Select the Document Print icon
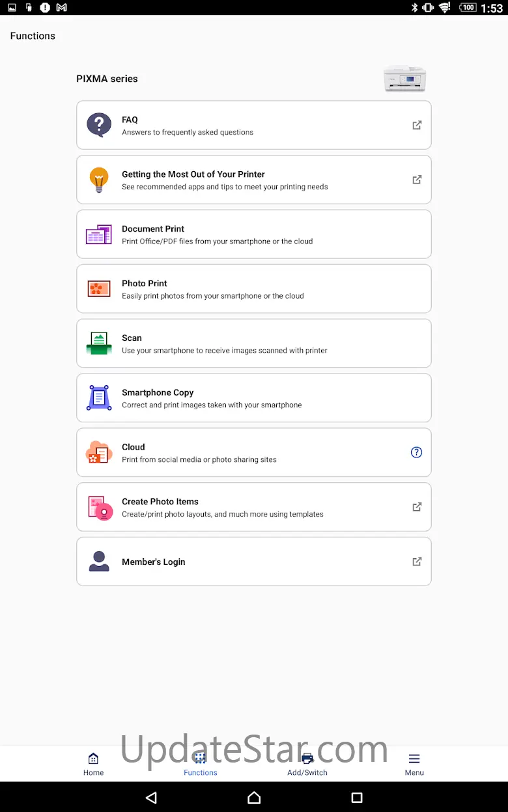This screenshot has width=508, height=812. coord(99,234)
